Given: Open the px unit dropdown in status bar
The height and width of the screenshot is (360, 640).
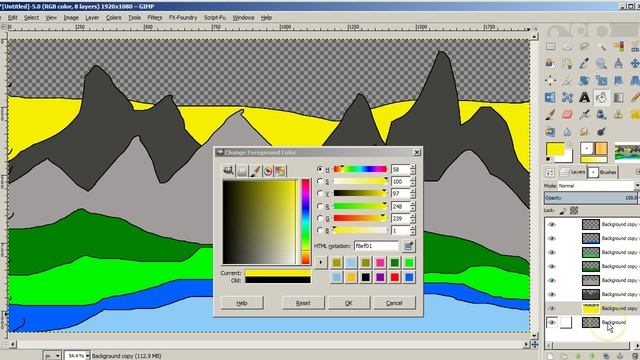Looking at the screenshot, I should (52, 356).
